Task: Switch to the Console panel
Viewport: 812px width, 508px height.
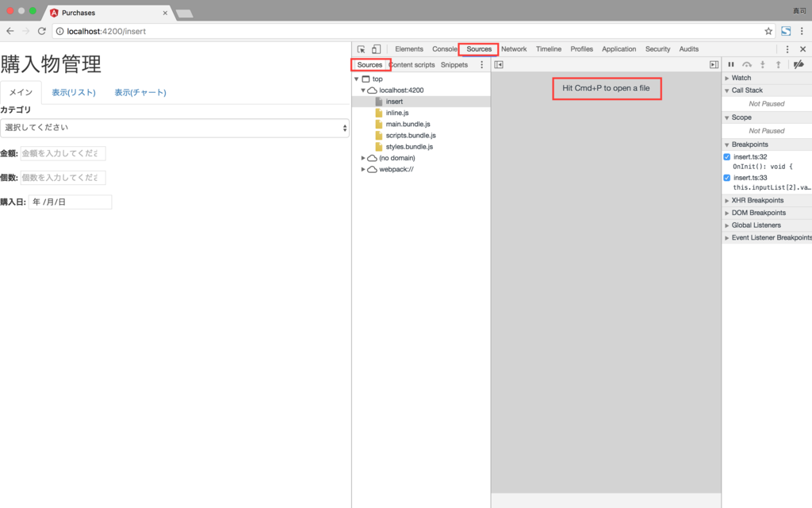Action: tap(444, 49)
